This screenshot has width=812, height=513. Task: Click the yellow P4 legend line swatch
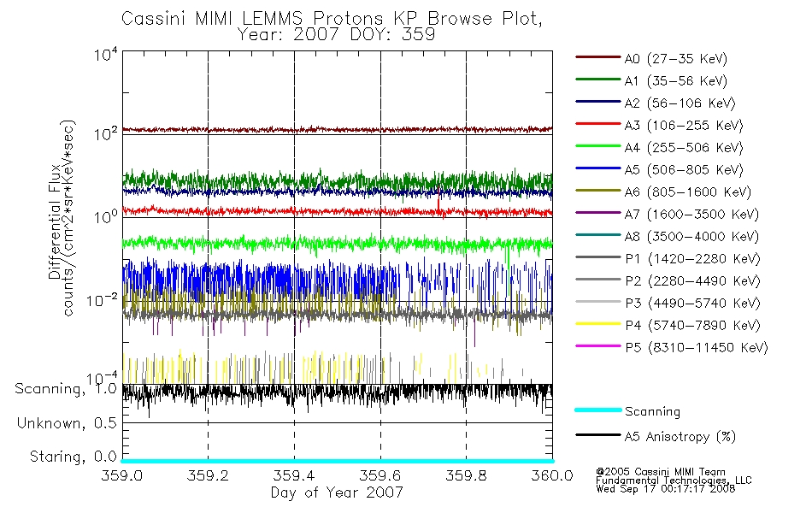(598, 324)
